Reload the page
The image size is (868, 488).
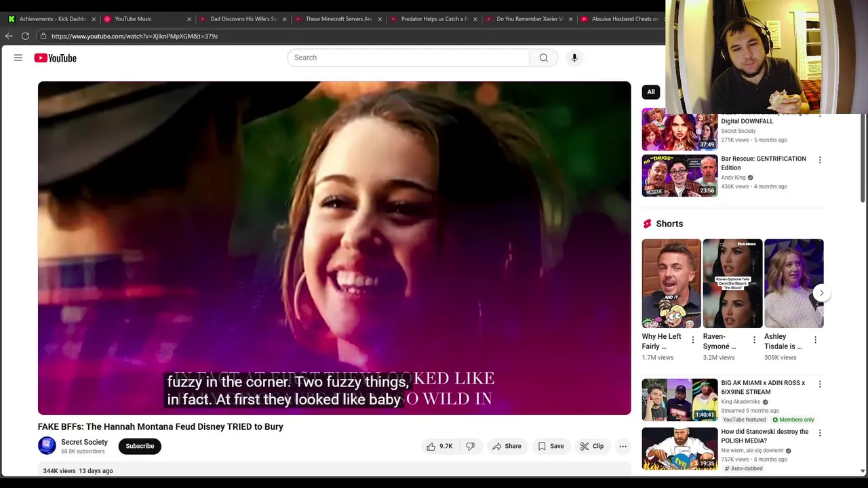coord(25,36)
